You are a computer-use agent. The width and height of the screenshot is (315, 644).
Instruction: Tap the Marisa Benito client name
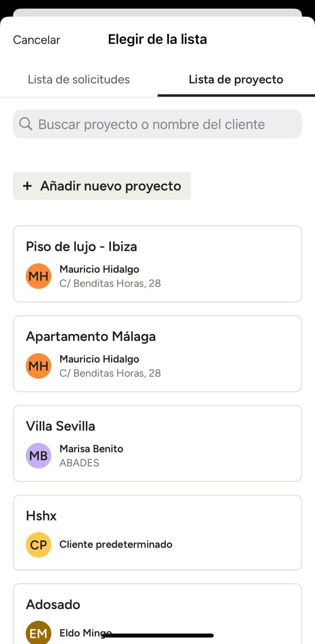pos(91,449)
